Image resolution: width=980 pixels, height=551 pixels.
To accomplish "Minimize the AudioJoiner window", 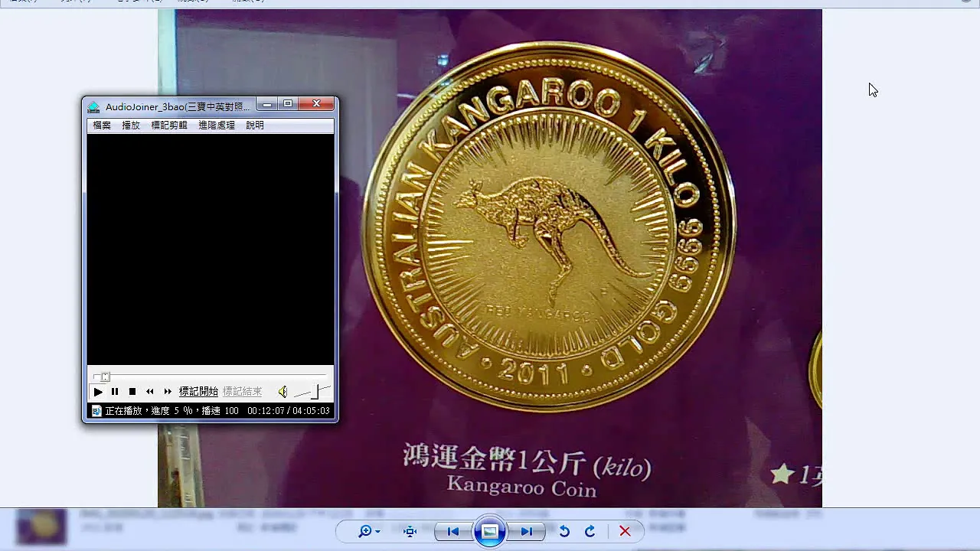I will [x=267, y=104].
